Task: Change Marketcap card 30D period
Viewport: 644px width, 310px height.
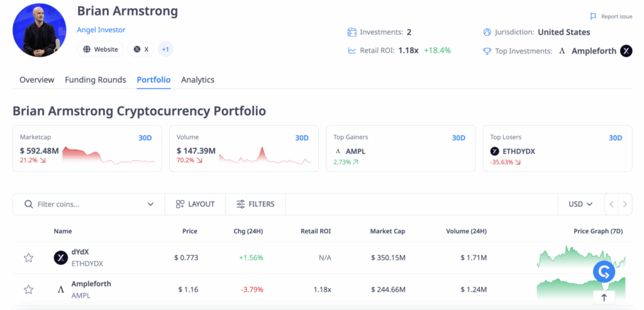Action: pos(145,138)
